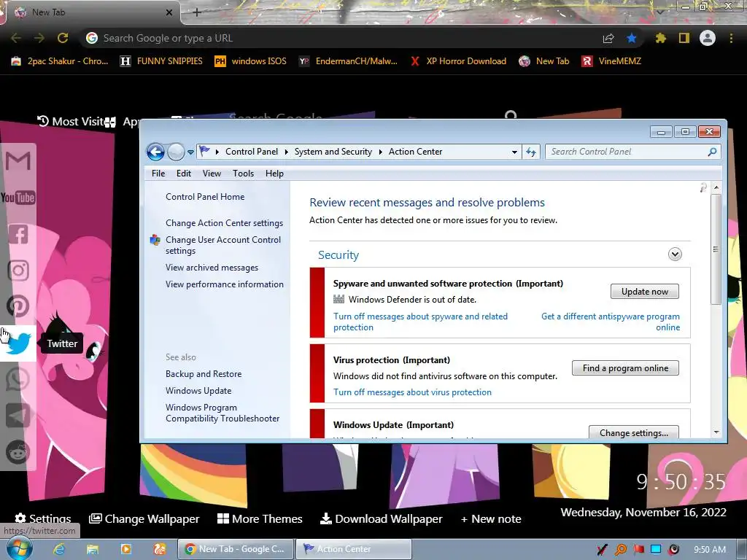Open Change Action Center settings link
This screenshot has height=560, width=747.
(x=224, y=223)
